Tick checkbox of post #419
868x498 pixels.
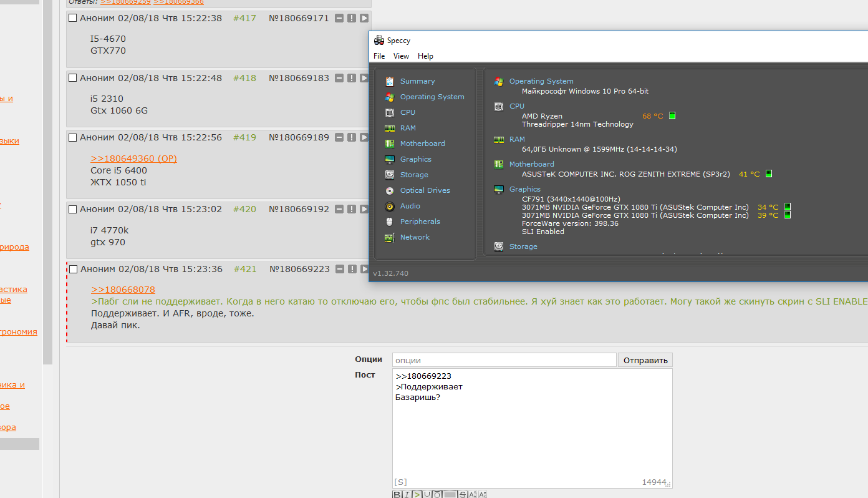point(72,137)
